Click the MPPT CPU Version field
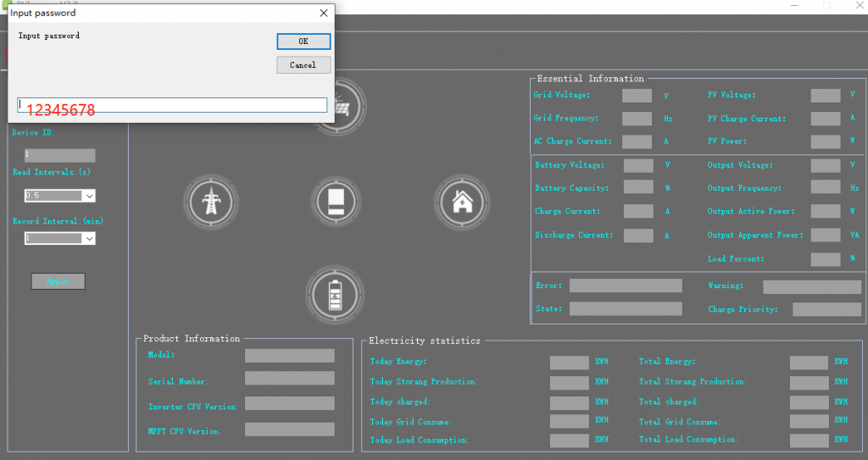The image size is (868, 460). pos(290,430)
